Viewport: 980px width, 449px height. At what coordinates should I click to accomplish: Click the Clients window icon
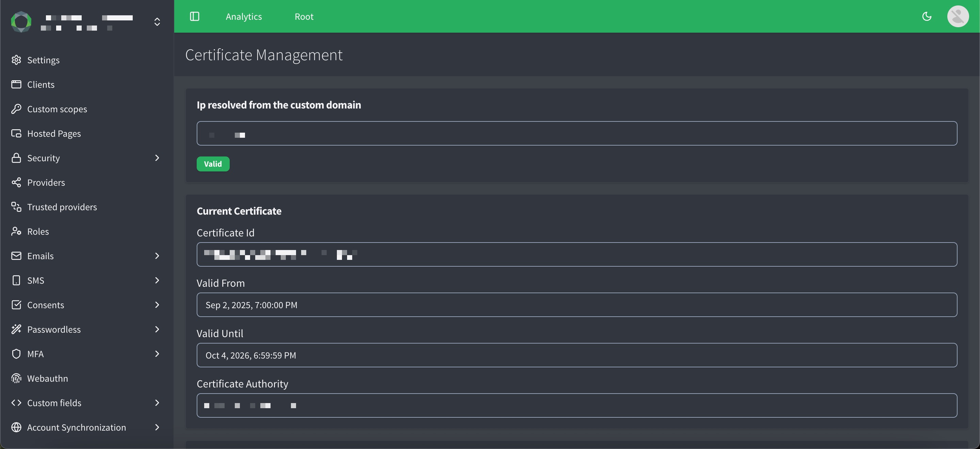point(16,84)
